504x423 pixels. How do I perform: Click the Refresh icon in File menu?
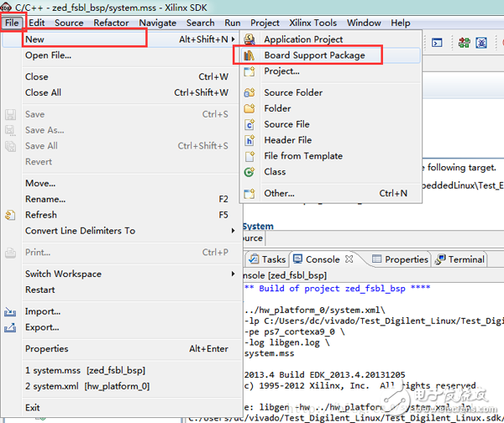point(10,215)
